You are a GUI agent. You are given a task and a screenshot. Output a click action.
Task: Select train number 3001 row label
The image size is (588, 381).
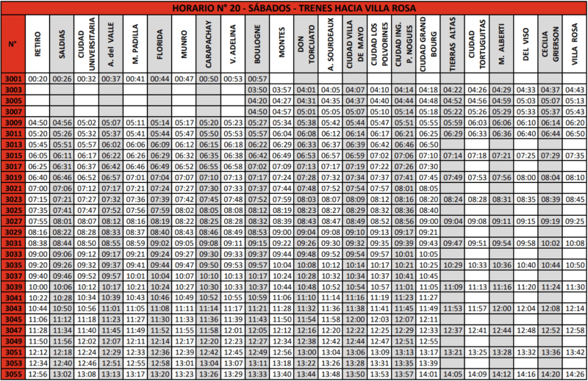pos(12,79)
